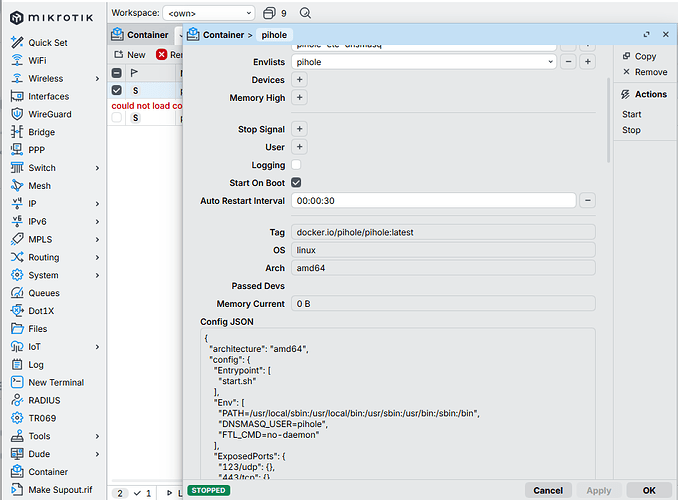
Task: Click the System gear icon
Action: [17, 275]
